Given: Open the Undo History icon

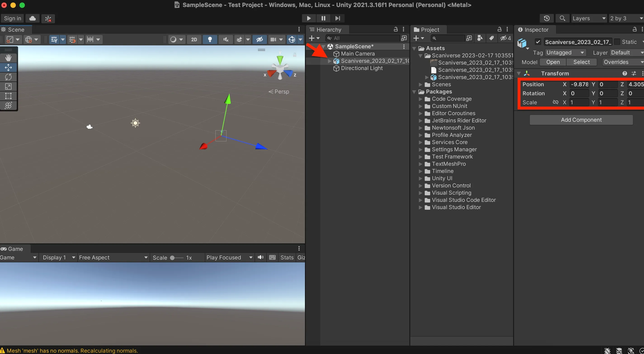Looking at the screenshot, I should pos(547,18).
